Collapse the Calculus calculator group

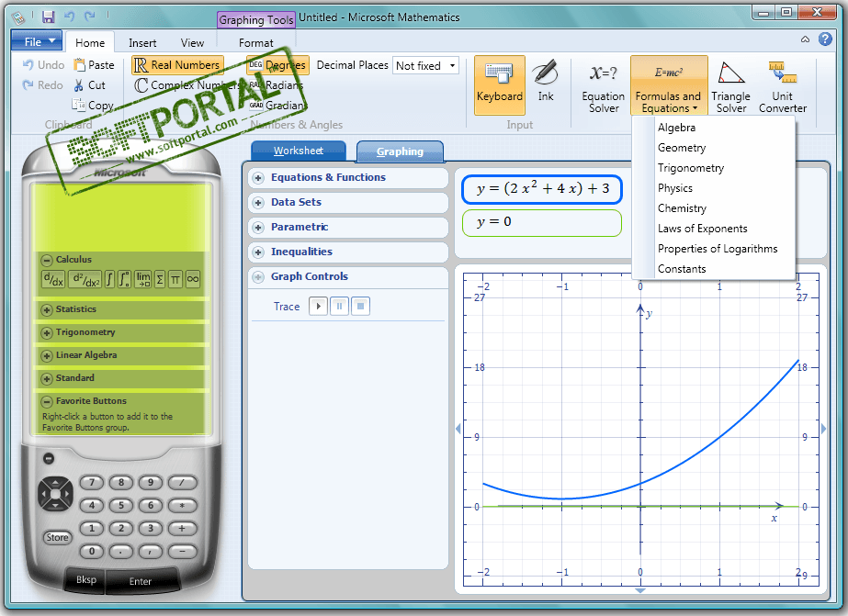pyautogui.click(x=47, y=260)
